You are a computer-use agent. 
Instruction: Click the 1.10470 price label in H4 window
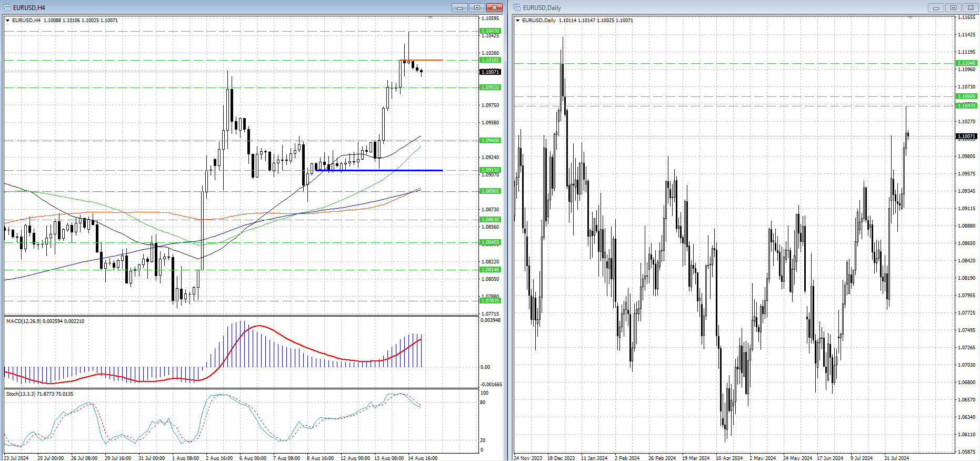point(490,31)
